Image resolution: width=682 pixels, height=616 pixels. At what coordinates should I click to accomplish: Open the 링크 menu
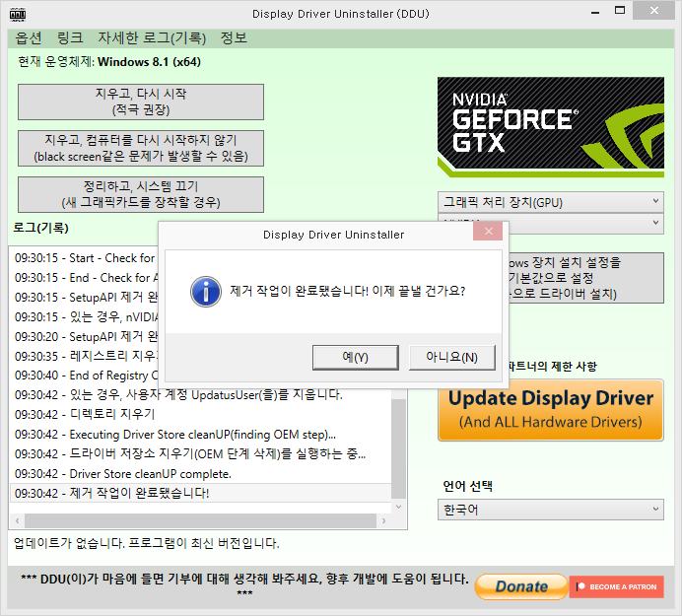tap(70, 38)
